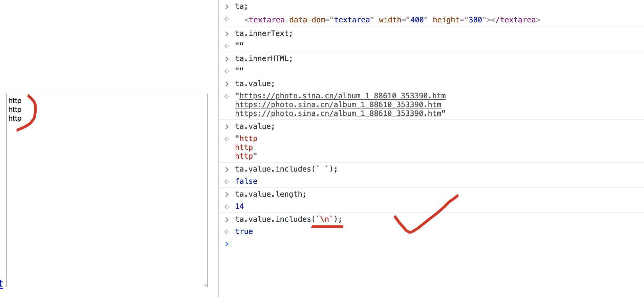Screen dimensions: 644x297
Task: Open second photo.sina.cn album link in output
Action: (x=338, y=105)
